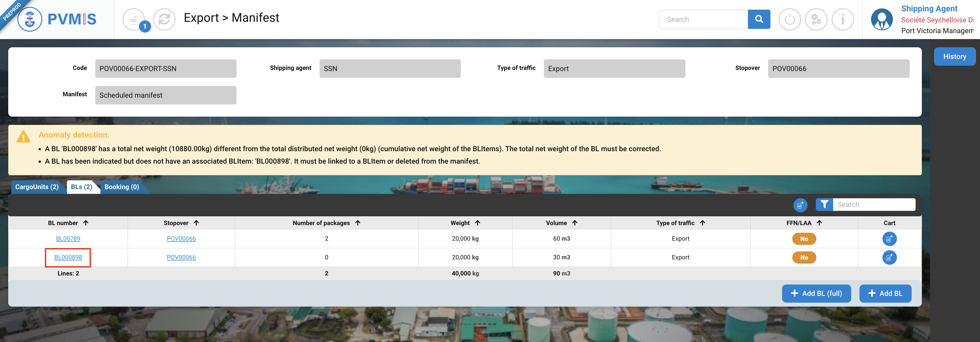Click the information icon in header
The height and width of the screenshot is (342, 980).
(x=843, y=19)
